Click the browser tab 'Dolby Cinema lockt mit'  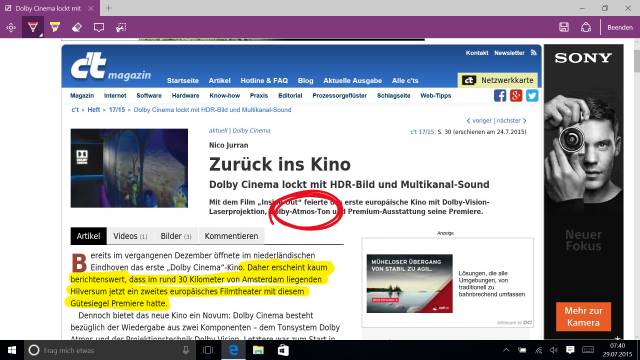[x=48, y=8]
